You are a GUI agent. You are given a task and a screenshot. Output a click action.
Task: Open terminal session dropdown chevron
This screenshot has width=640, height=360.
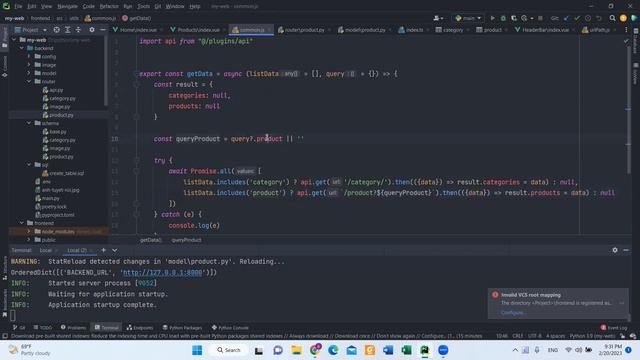coord(115,250)
